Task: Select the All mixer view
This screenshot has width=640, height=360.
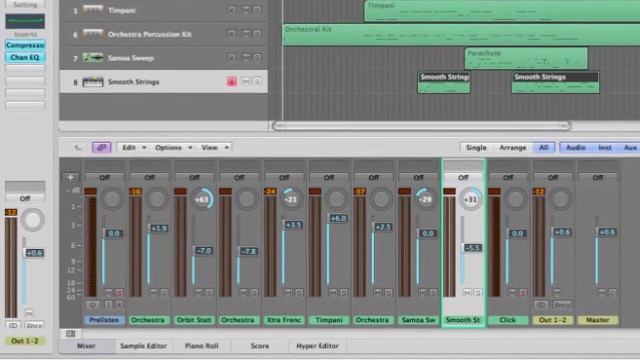Action: tap(544, 147)
